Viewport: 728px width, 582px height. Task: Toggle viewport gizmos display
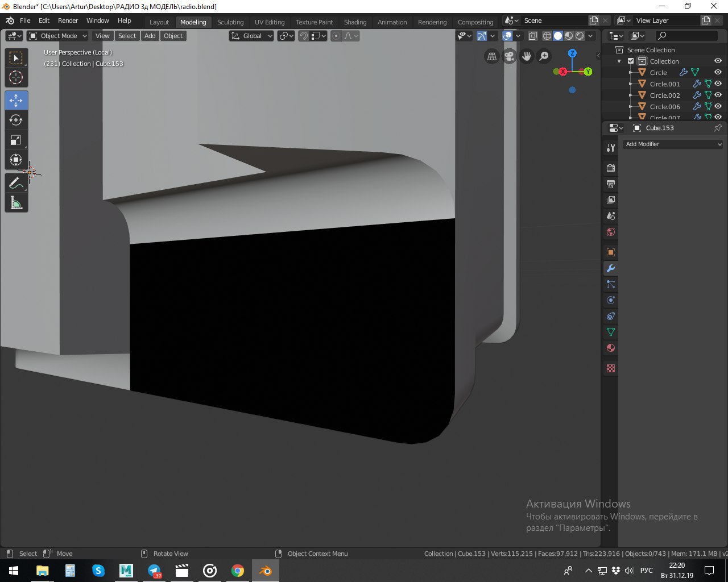(x=482, y=36)
